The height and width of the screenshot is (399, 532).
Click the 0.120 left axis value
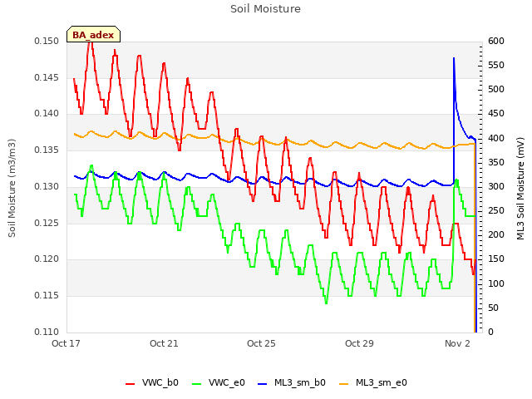tap(47, 259)
